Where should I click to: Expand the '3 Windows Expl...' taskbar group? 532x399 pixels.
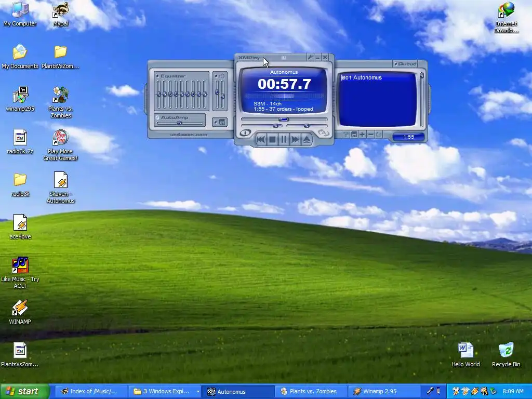pos(165,391)
